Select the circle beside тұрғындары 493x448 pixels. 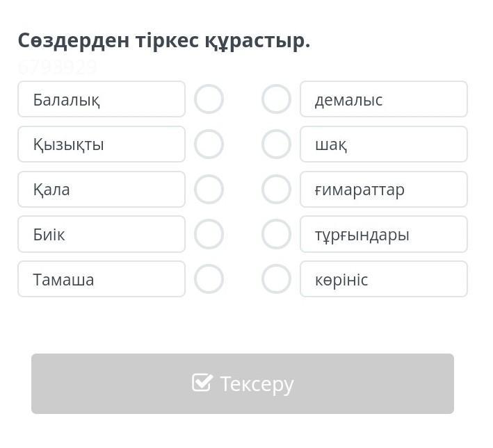276,234
